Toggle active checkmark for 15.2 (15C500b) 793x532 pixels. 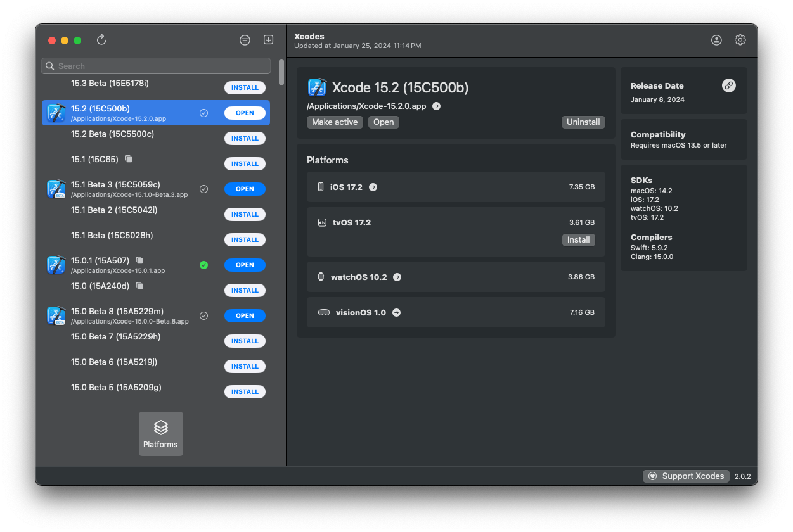pos(203,113)
